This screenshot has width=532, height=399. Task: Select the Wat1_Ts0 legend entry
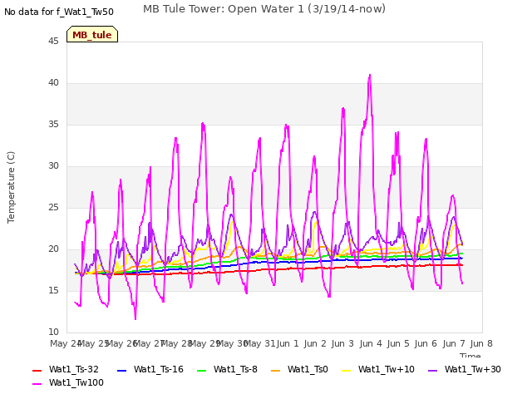[x=299, y=369]
